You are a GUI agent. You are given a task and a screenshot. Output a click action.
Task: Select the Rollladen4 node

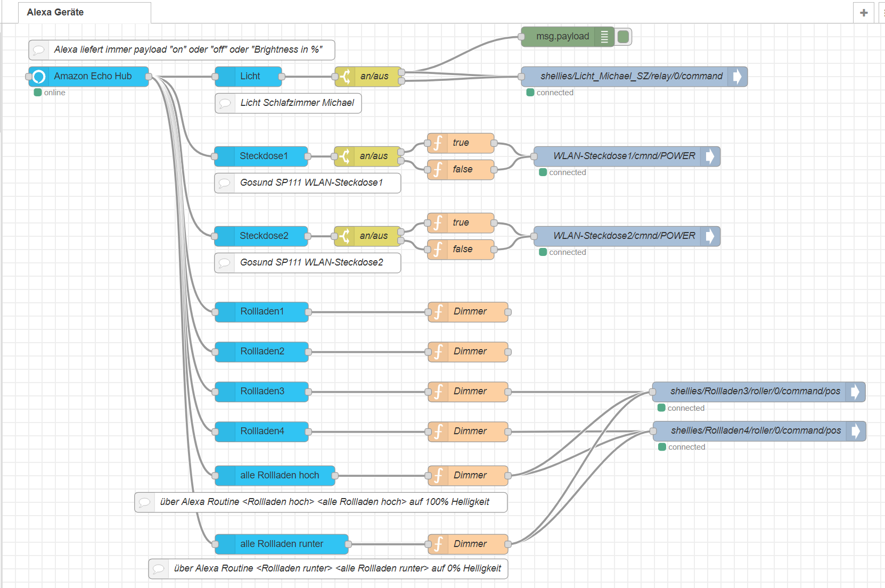(261, 432)
